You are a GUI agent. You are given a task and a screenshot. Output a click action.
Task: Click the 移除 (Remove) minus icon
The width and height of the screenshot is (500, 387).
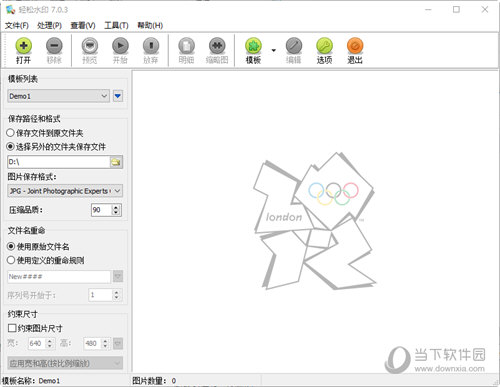click(54, 45)
